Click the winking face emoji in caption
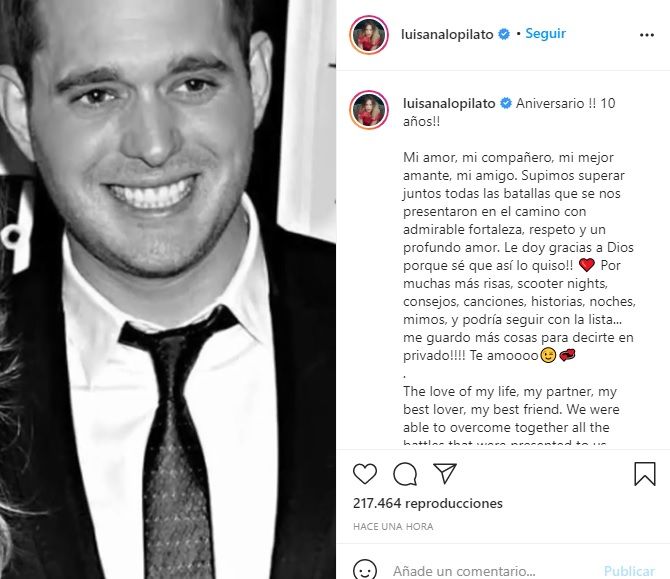Image resolution: width=670 pixels, height=579 pixels. [548, 355]
